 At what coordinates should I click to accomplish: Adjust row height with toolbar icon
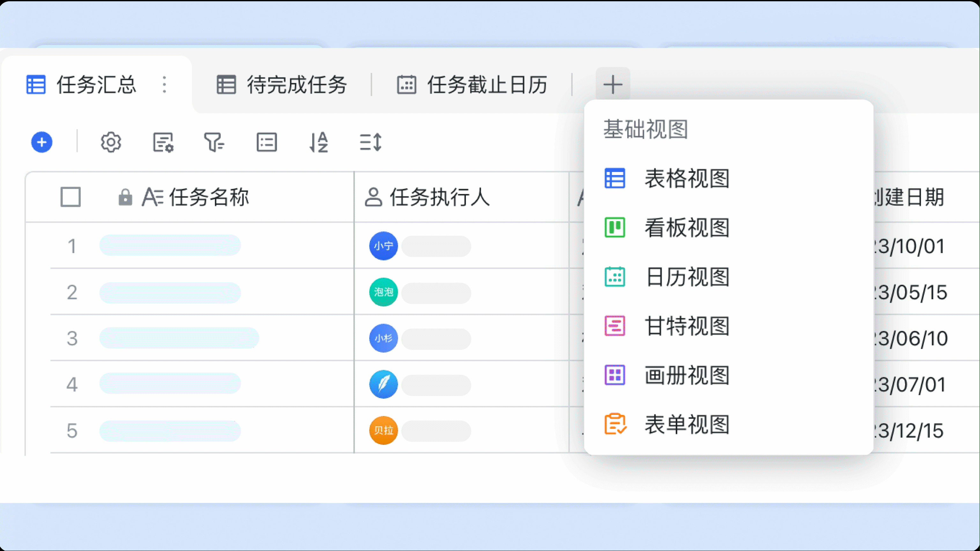(371, 142)
